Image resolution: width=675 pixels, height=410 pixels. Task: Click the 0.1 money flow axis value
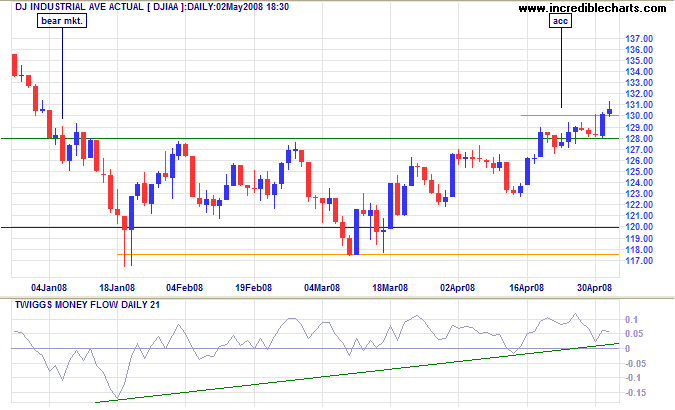(632, 320)
